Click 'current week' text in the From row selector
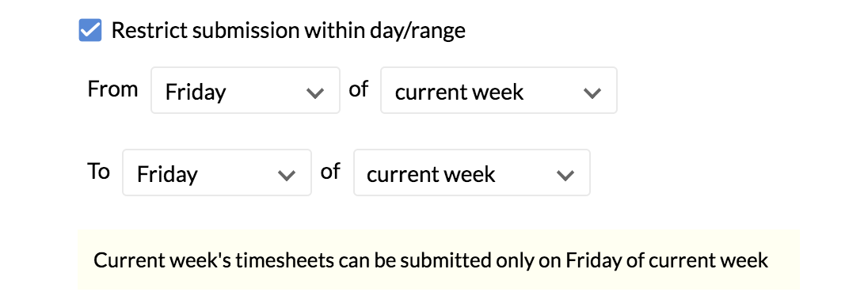Screen dimensions: 868x307 (x=459, y=92)
